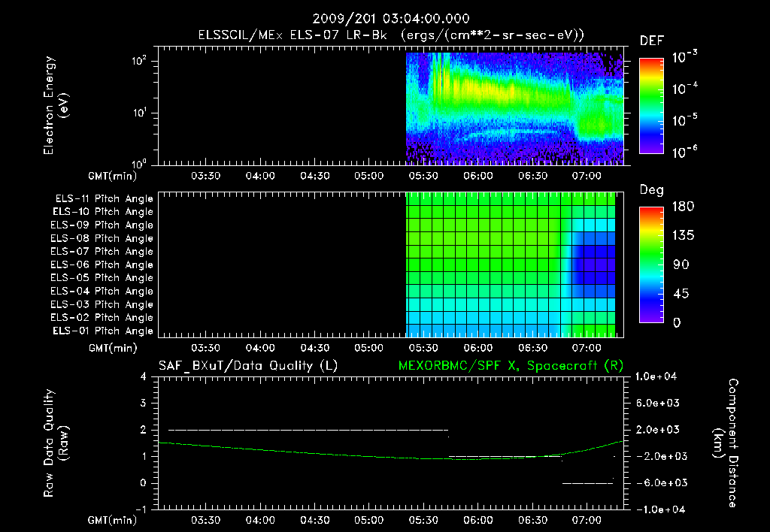Click the 10^1 electron energy tick label
Image resolution: width=770 pixels, height=532 pixels.
(x=139, y=113)
